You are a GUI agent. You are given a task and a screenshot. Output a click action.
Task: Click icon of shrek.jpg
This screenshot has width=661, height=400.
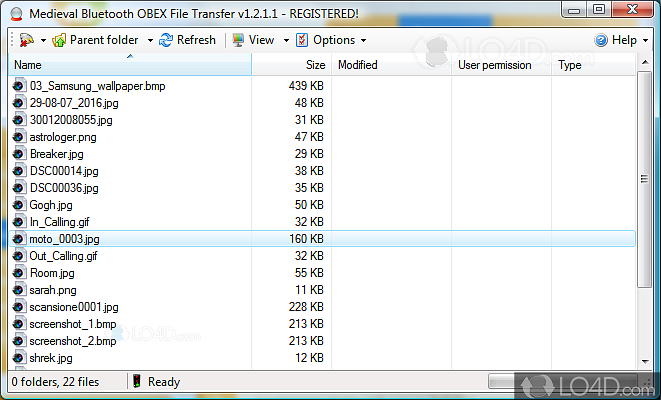[19, 358]
